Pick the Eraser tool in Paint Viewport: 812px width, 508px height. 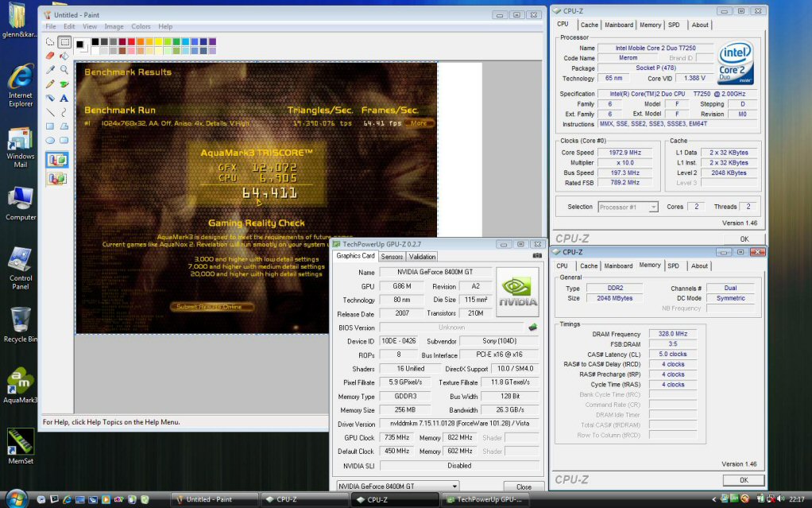50,56
